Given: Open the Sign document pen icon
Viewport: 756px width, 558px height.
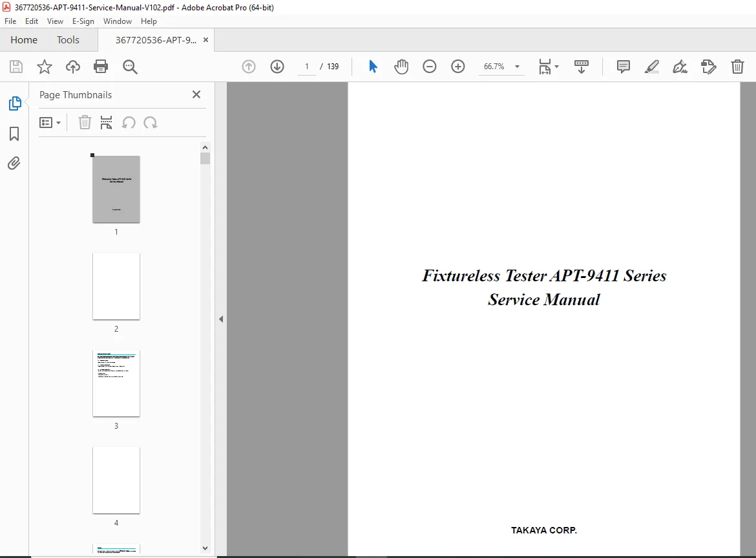Looking at the screenshot, I should (x=680, y=67).
